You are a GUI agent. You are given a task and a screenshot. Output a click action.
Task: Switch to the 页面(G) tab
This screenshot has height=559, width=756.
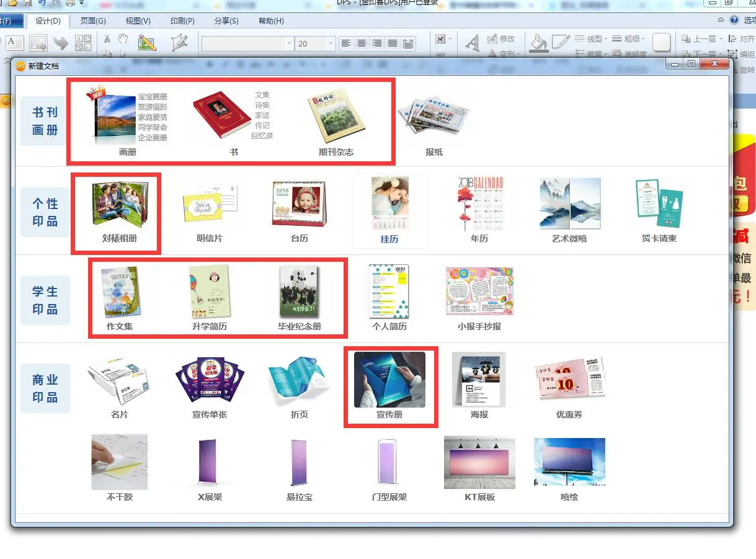click(x=93, y=21)
